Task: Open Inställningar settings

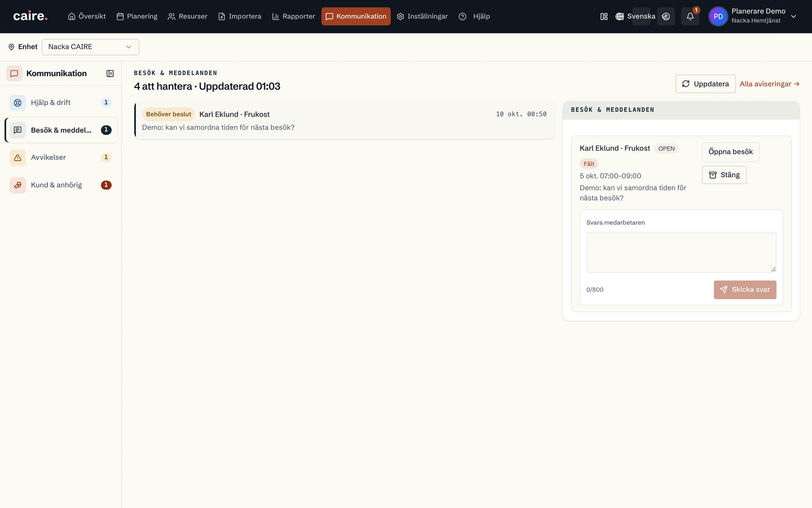Action: tap(422, 16)
